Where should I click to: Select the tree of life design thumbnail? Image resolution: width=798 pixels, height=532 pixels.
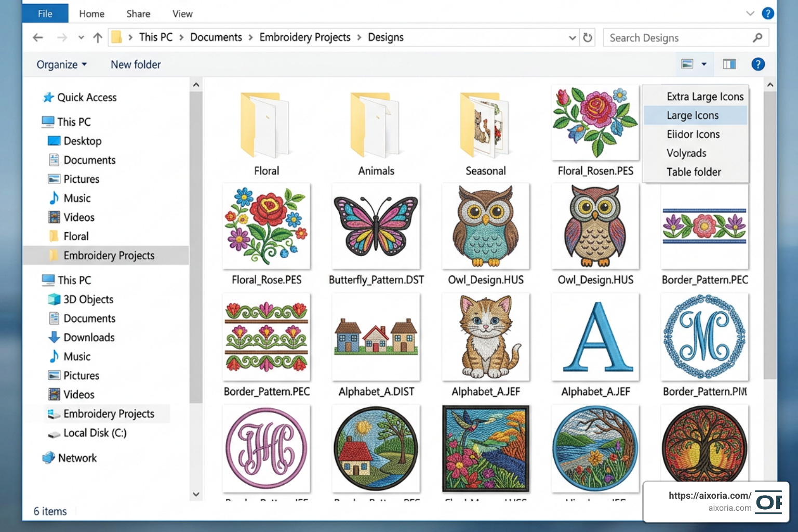pyautogui.click(x=705, y=445)
